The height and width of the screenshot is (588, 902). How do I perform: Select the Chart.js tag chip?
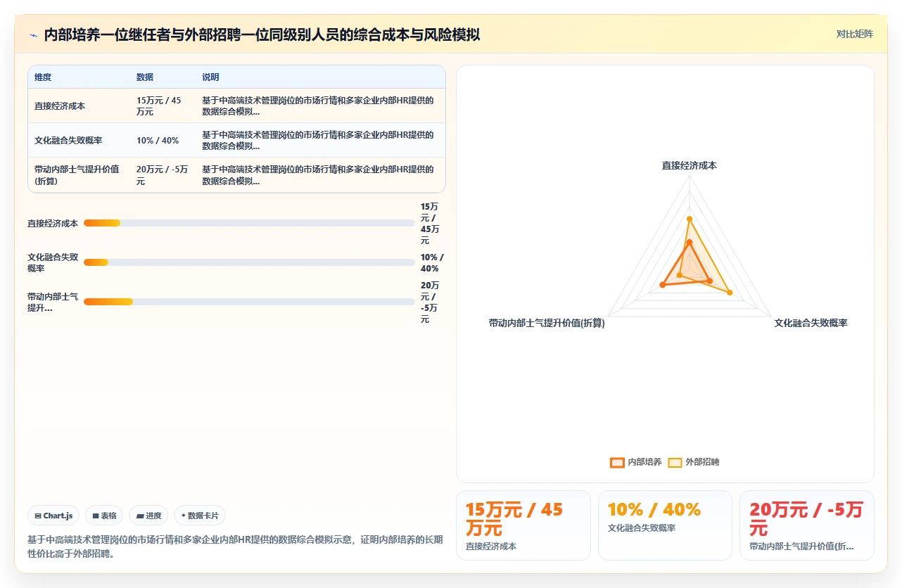[x=54, y=516]
